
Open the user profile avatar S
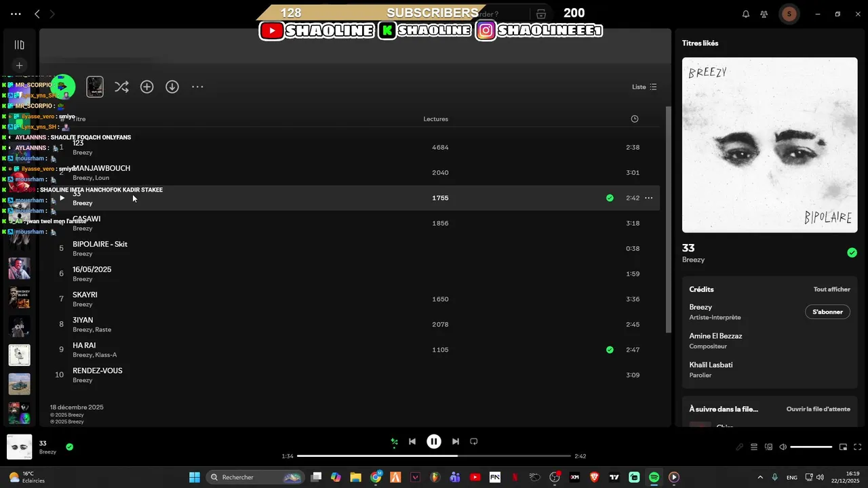pyautogui.click(x=788, y=14)
